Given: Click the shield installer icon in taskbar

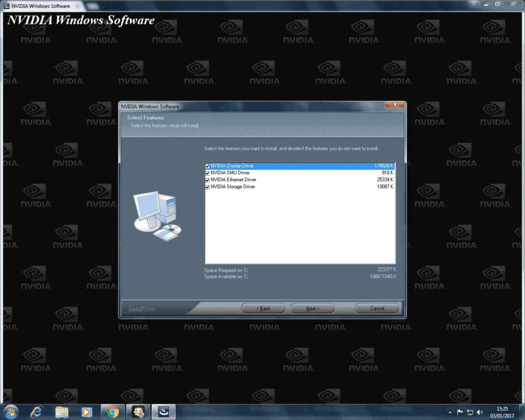Looking at the screenshot, I should (x=138, y=412).
